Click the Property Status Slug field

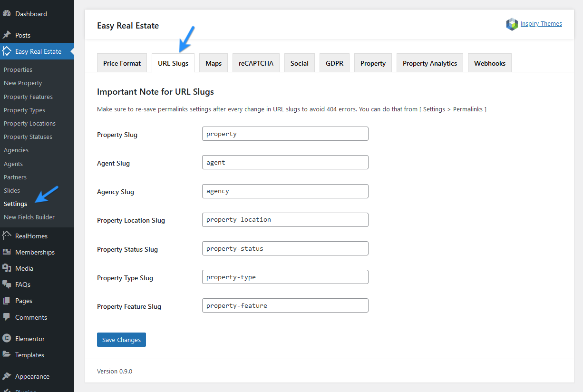tap(285, 248)
